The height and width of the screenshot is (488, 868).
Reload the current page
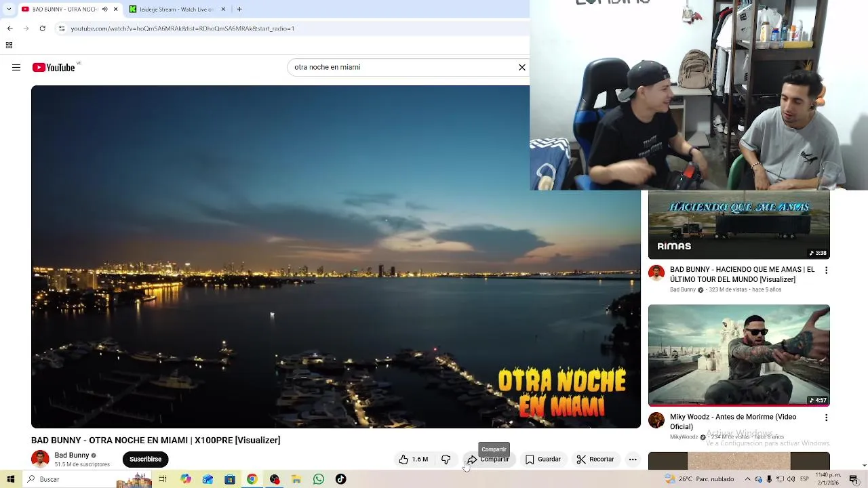(42, 28)
